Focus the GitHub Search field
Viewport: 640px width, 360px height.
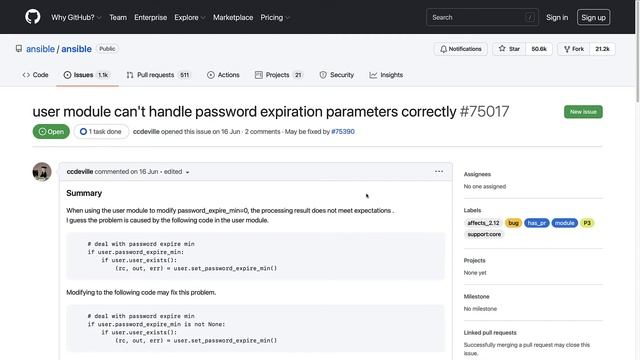pyautogui.click(x=482, y=18)
